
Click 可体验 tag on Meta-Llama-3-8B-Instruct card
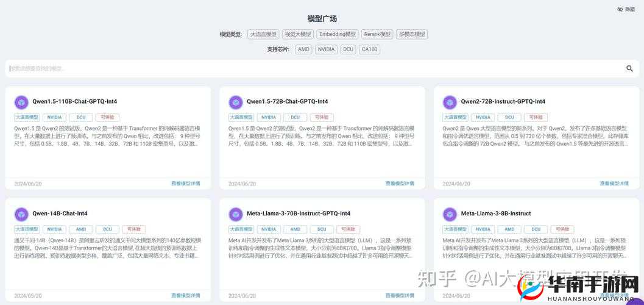[x=562, y=229]
